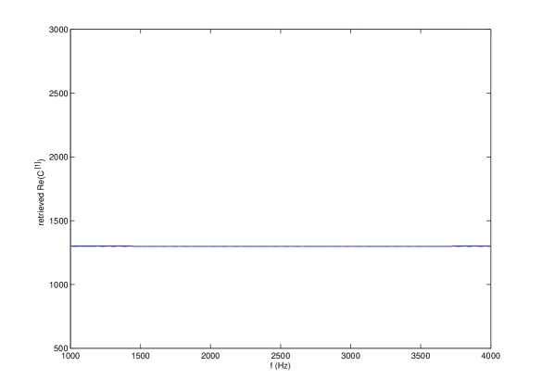Click the y-axis tick label 500
542x392 pixels.
click(61, 348)
